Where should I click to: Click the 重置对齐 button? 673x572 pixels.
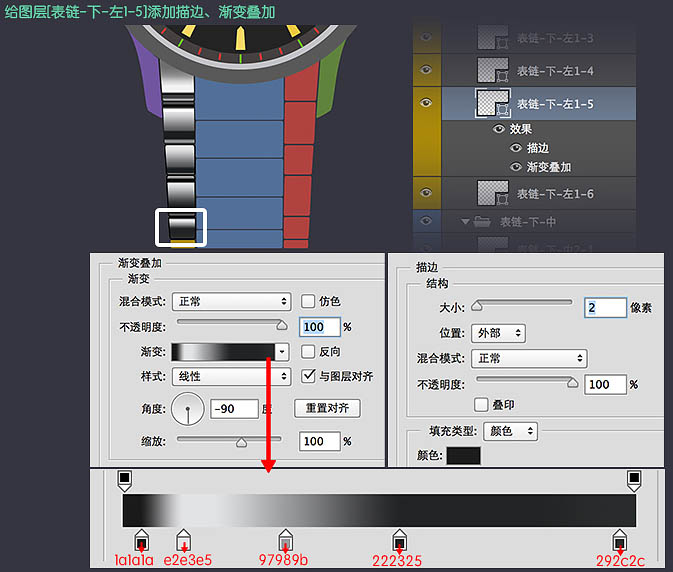[x=326, y=408]
